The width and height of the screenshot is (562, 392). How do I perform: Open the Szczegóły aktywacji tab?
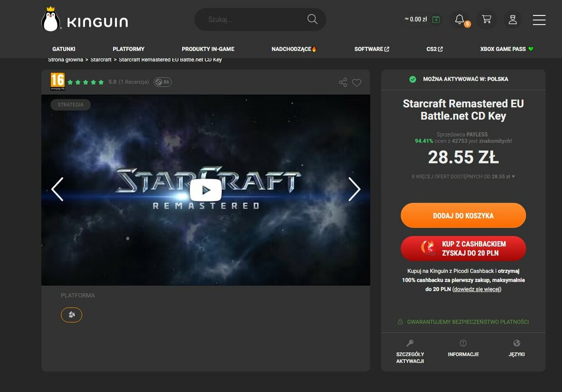pyautogui.click(x=410, y=351)
